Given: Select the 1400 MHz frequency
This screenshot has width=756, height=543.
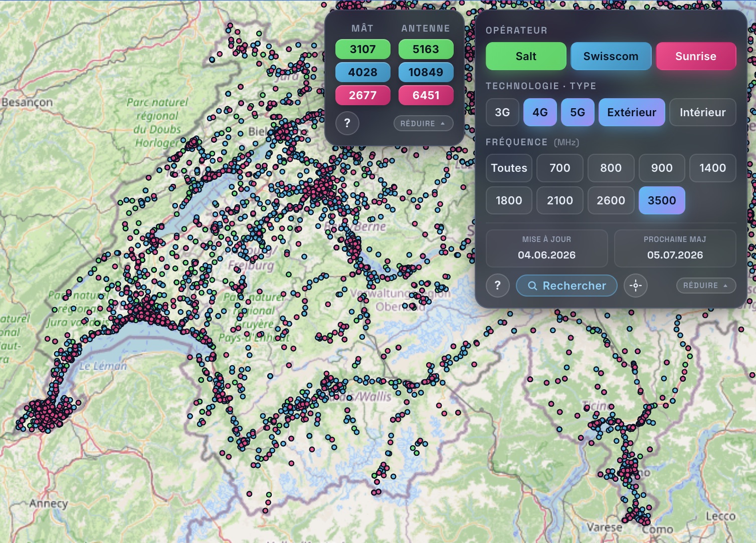Looking at the screenshot, I should [712, 168].
